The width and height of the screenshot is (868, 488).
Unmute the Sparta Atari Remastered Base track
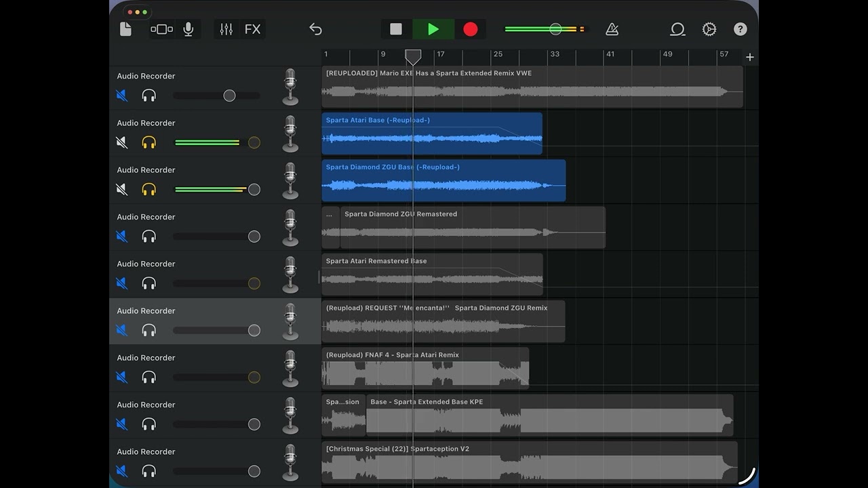pyautogui.click(x=122, y=283)
